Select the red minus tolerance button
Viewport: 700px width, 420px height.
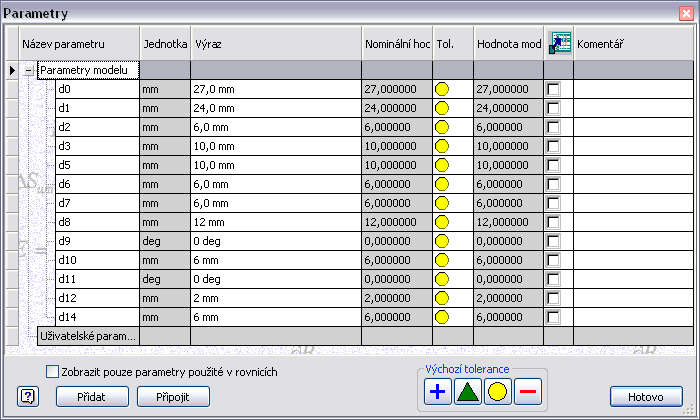point(528,392)
